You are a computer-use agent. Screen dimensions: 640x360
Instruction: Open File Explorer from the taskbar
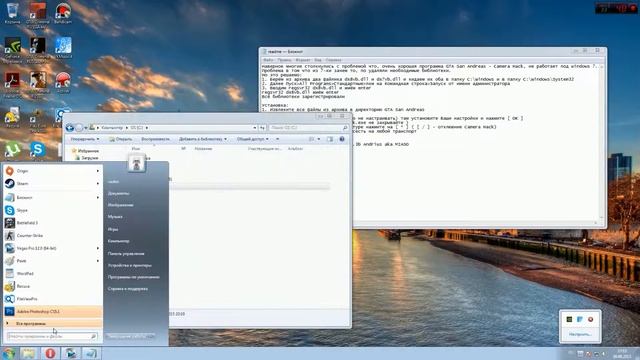[29, 353]
